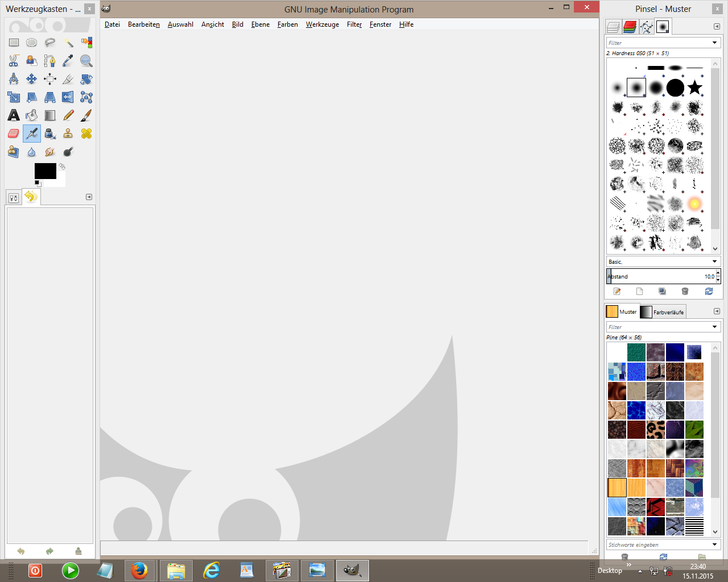Reset colors to default black and white

pyautogui.click(x=38, y=183)
